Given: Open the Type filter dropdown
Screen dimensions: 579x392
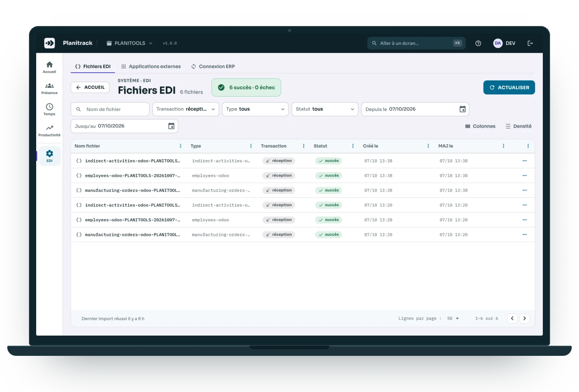Looking at the screenshot, I should pos(255,109).
